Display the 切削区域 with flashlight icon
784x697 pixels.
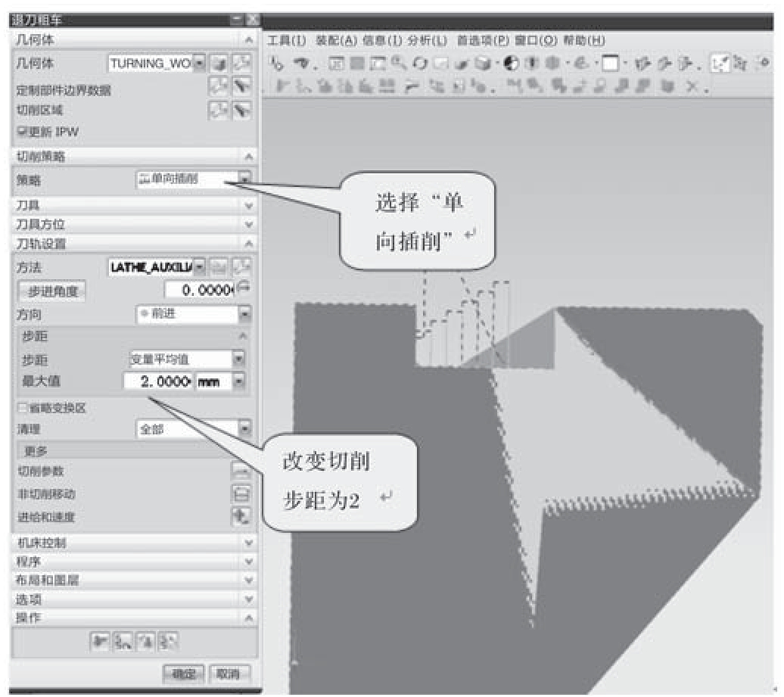tap(241, 110)
